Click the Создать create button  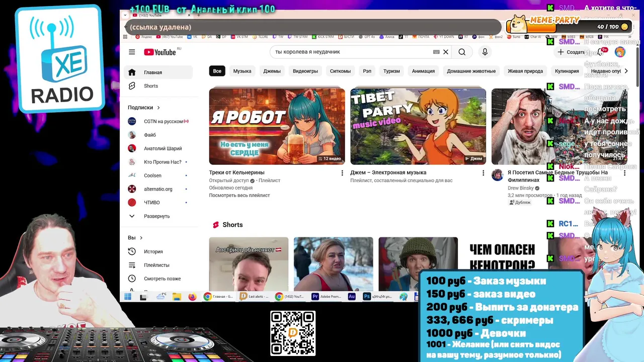572,52
